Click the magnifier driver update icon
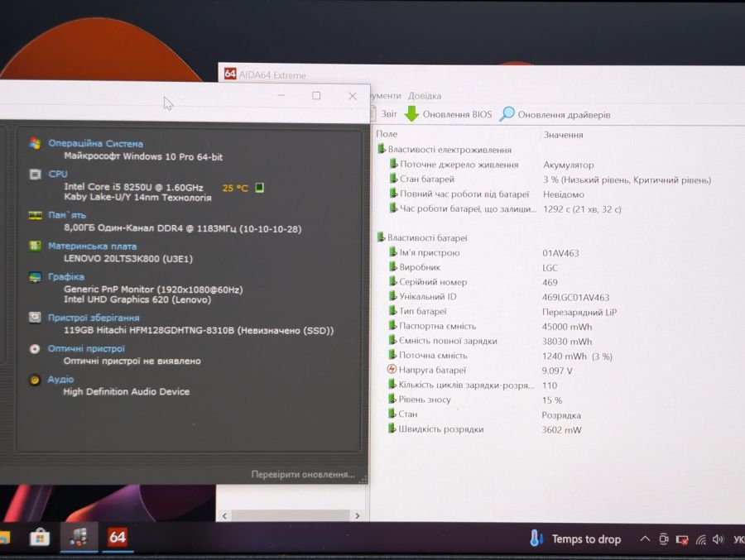The width and height of the screenshot is (745, 560). point(507,114)
